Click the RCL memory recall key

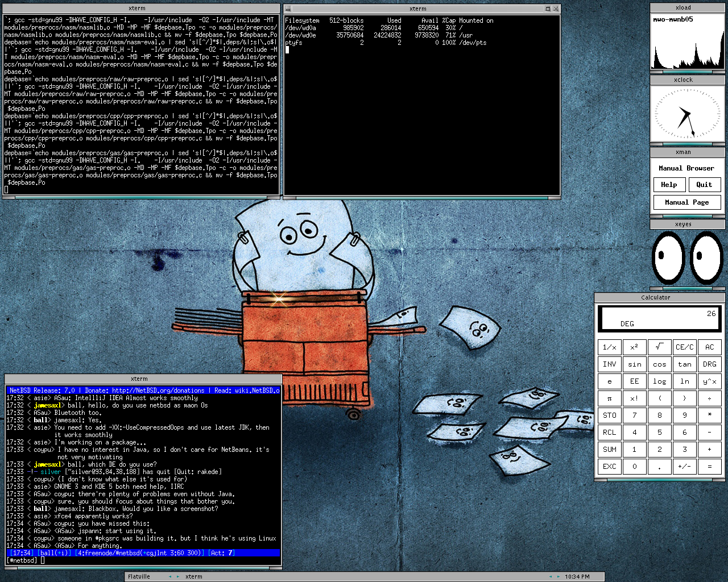tap(609, 432)
